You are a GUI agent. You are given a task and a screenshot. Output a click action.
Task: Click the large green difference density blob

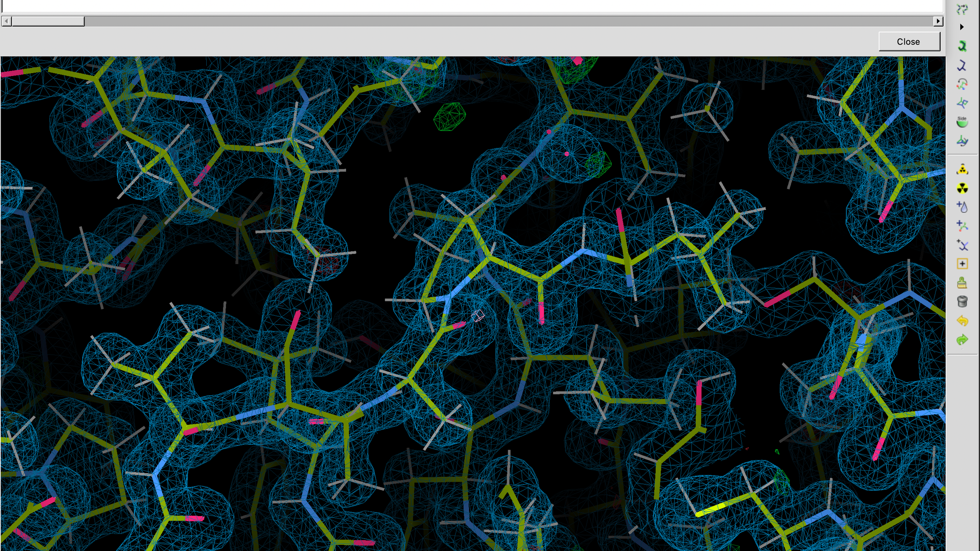coord(449,116)
